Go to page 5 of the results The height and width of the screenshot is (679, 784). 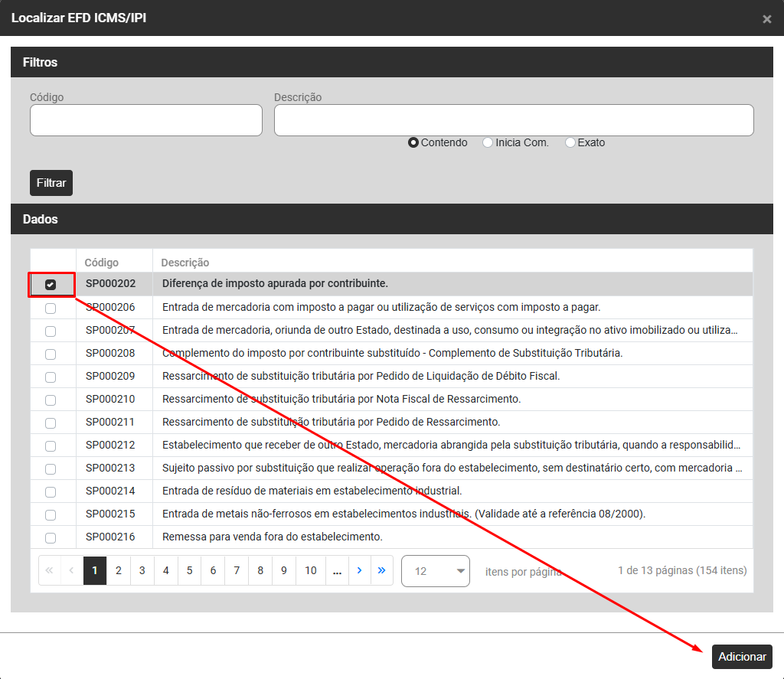(189, 570)
